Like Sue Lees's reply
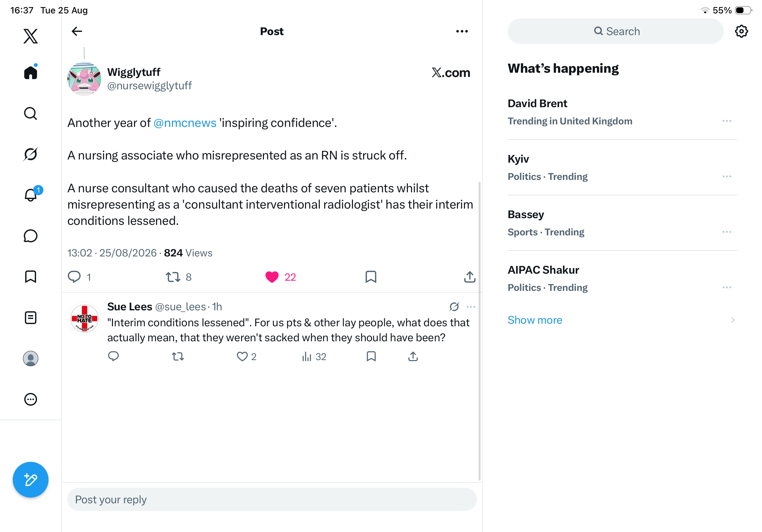Viewport: 762px width, 532px height. coord(242,357)
